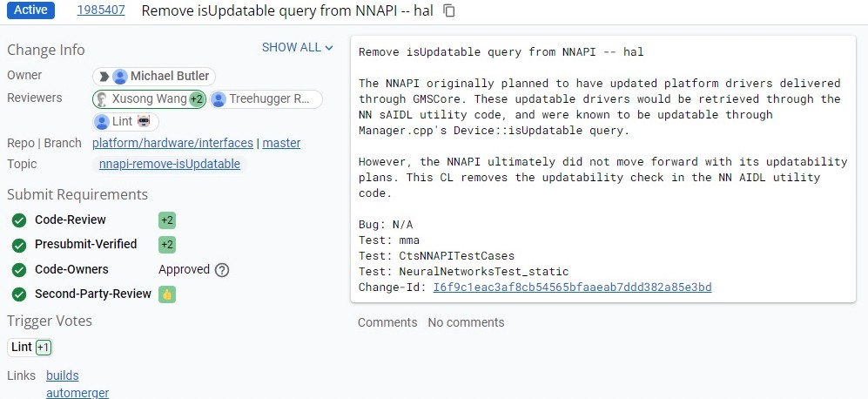The height and width of the screenshot is (399, 868).
Task: Click the Lint +1 trigger vote chip
Action: [x=30, y=347]
